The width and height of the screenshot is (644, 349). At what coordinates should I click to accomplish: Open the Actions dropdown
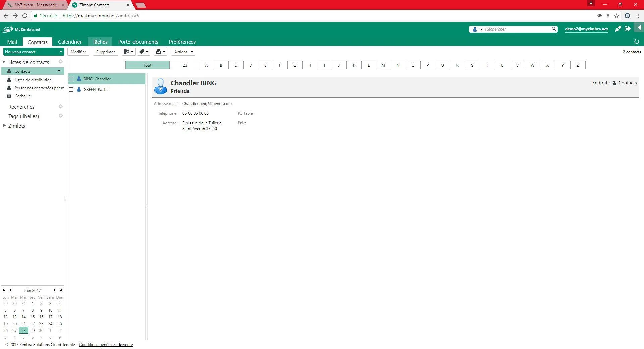[x=183, y=52]
